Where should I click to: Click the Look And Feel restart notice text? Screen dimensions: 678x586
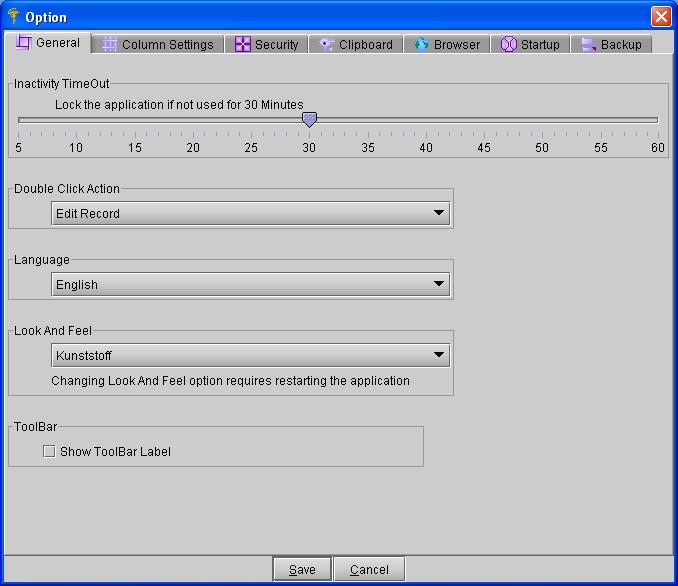click(230, 381)
